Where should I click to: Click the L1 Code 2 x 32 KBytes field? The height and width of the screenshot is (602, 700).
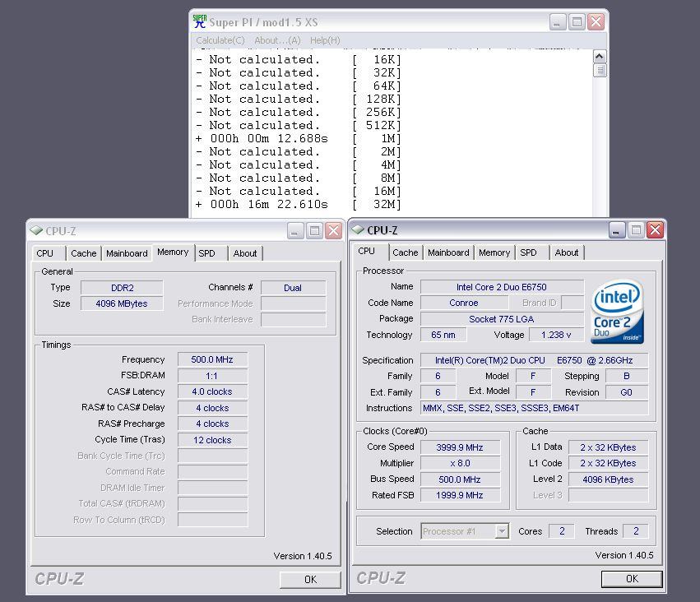tap(608, 463)
